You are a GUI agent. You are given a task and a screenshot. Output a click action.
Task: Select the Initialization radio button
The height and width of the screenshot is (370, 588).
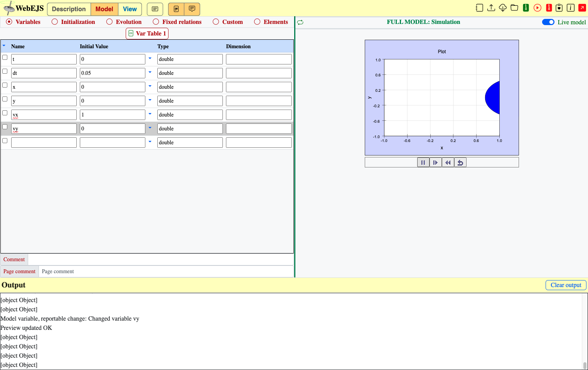coord(55,22)
